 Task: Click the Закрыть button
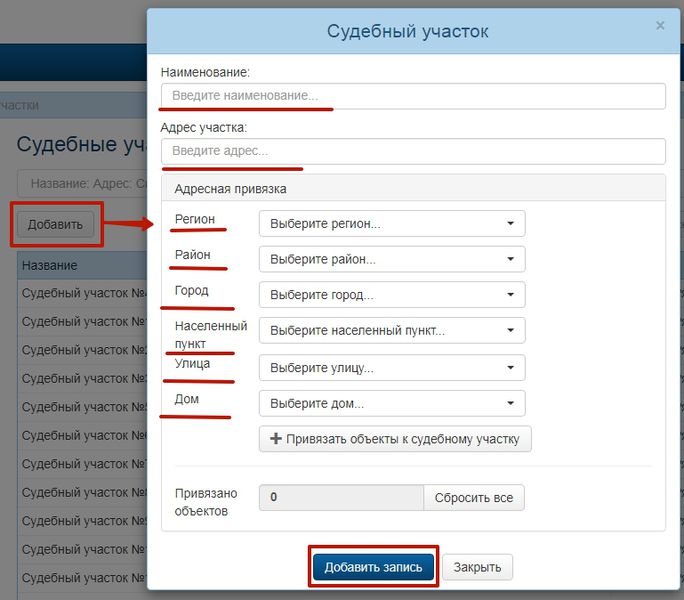coord(477,567)
